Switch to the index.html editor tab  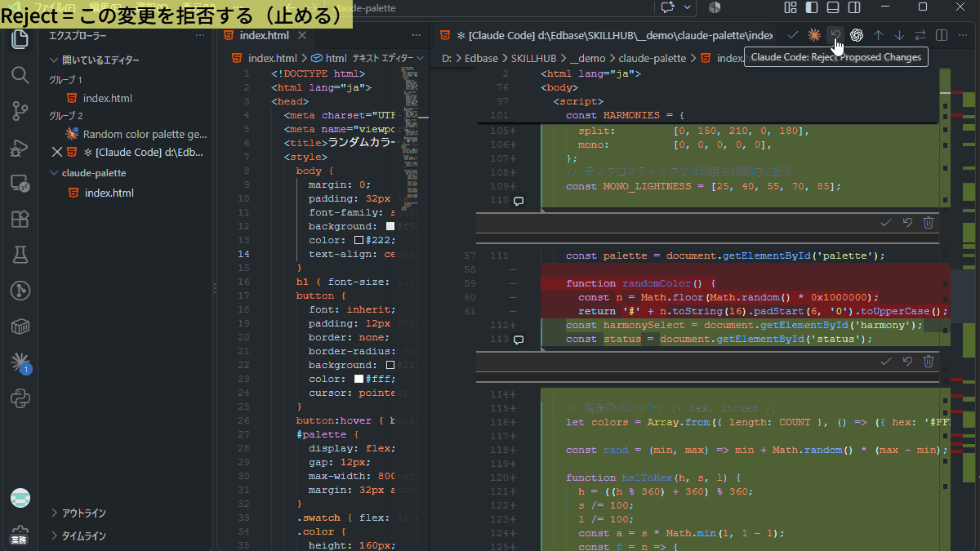(265, 36)
